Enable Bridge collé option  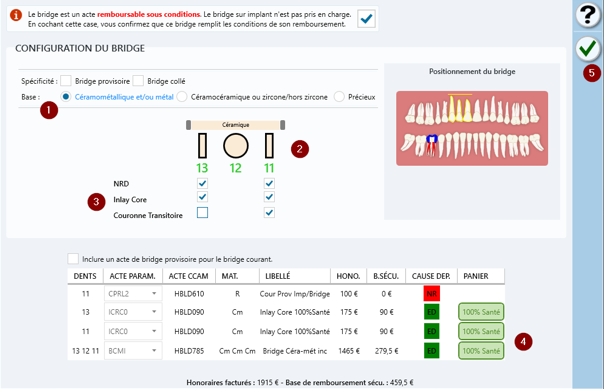(x=138, y=81)
